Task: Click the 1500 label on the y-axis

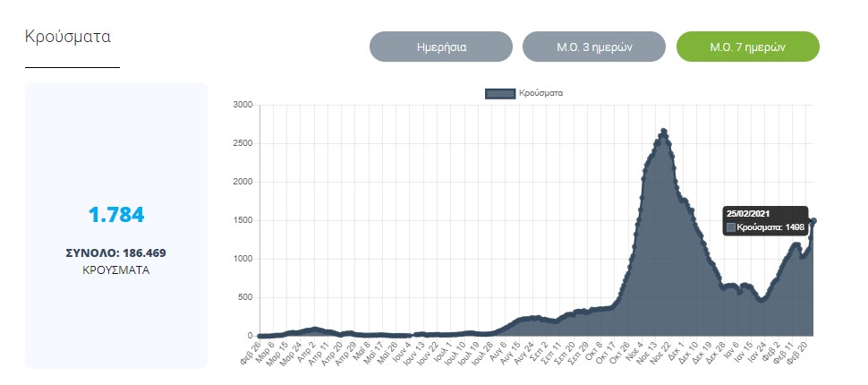Action: [243, 220]
